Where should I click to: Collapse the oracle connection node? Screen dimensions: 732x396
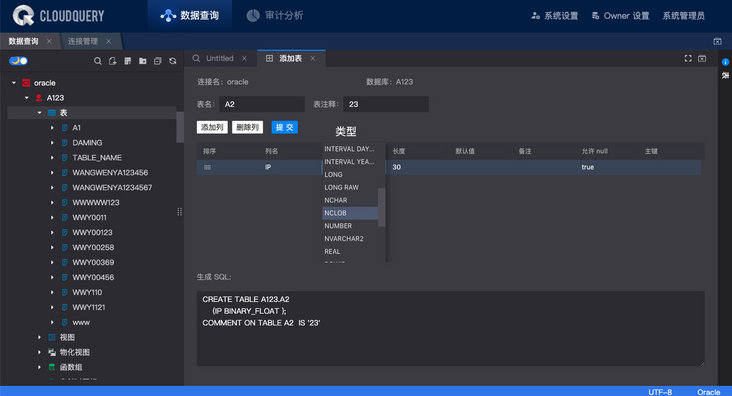(14, 83)
